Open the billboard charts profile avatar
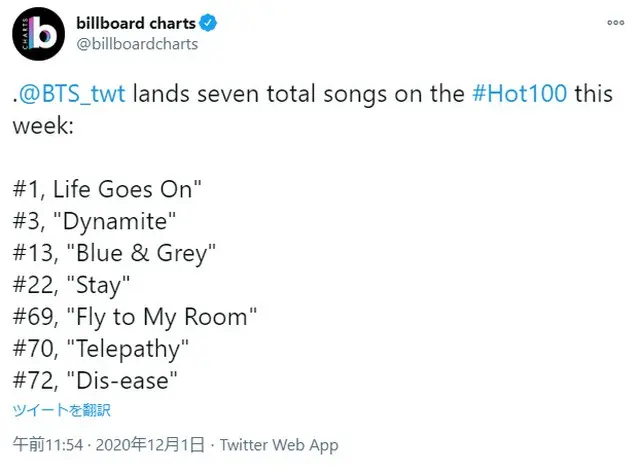 point(38,34)
